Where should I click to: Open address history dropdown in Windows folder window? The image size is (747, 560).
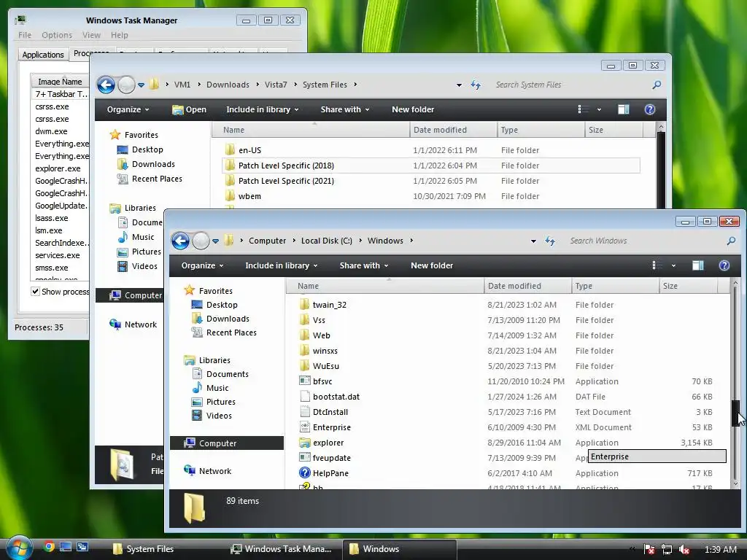tap(533, 241)
